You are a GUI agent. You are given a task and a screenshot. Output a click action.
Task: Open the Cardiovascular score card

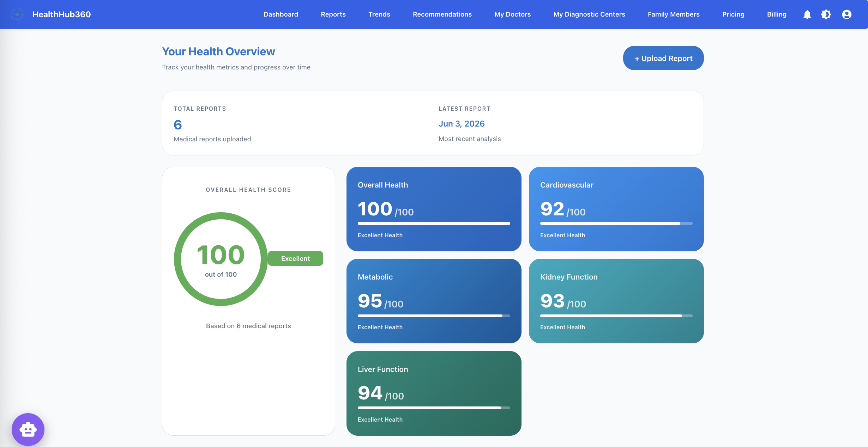pyautogui.click(x=616, y=209)
